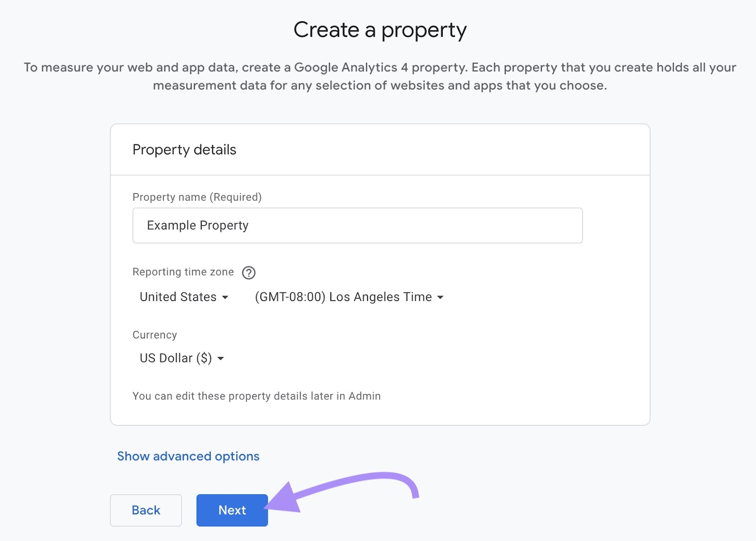Click the question mark icon beside Reporting time zone
Image resolution: width=756 pixels, height=541 pixels.
[x=249, y=272]
